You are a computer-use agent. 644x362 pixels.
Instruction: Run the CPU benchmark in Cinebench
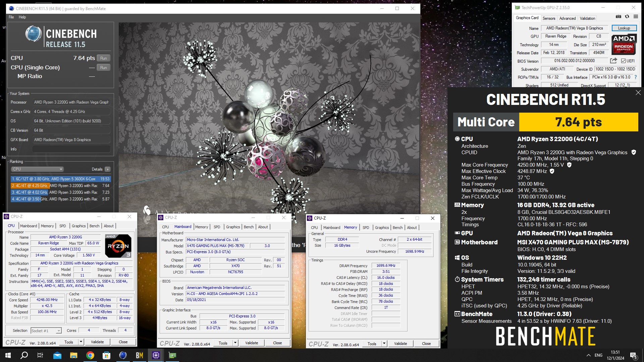pos(104,58)
